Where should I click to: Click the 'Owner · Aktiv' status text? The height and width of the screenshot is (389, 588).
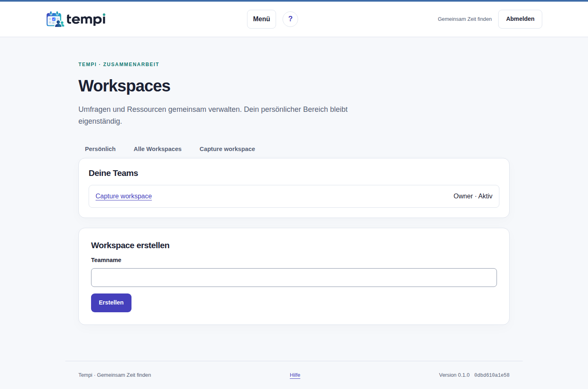pyautogui.click(x=473, y=196)
